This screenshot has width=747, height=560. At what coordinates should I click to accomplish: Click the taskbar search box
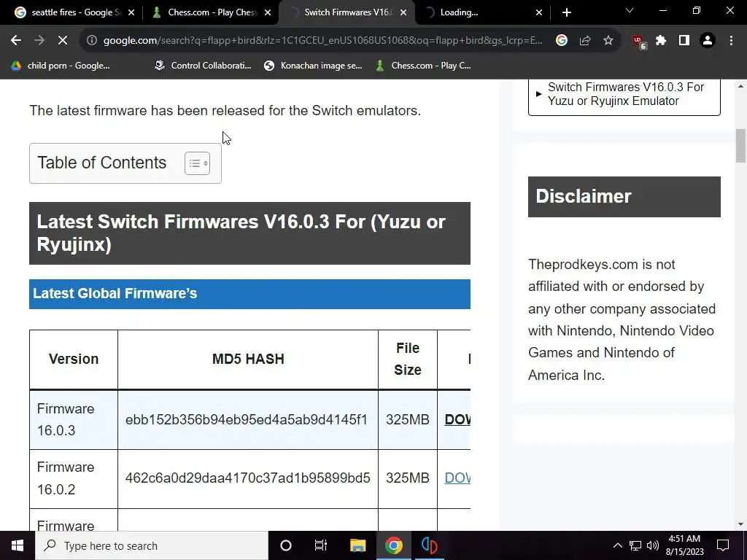pyautogui.click(x=152, y=545)
